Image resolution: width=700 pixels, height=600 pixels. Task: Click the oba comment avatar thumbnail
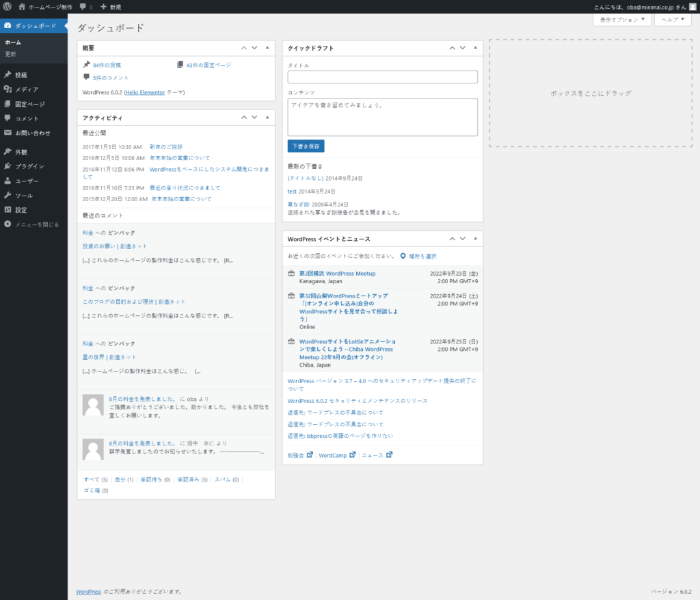93,405
